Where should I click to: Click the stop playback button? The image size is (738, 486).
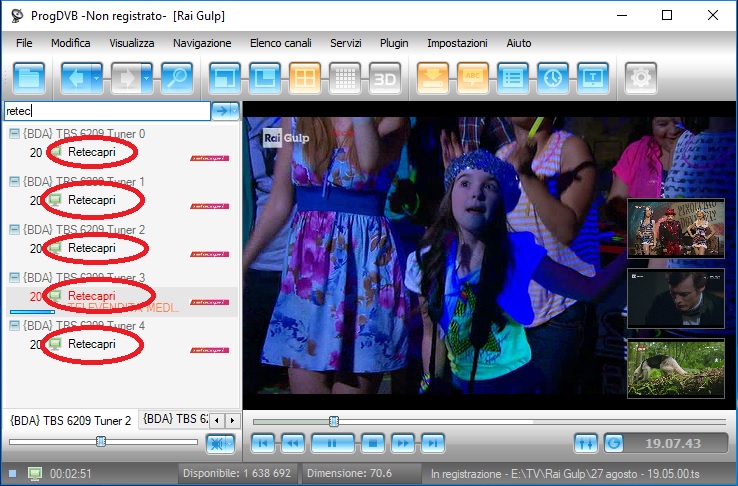[372, 443]
